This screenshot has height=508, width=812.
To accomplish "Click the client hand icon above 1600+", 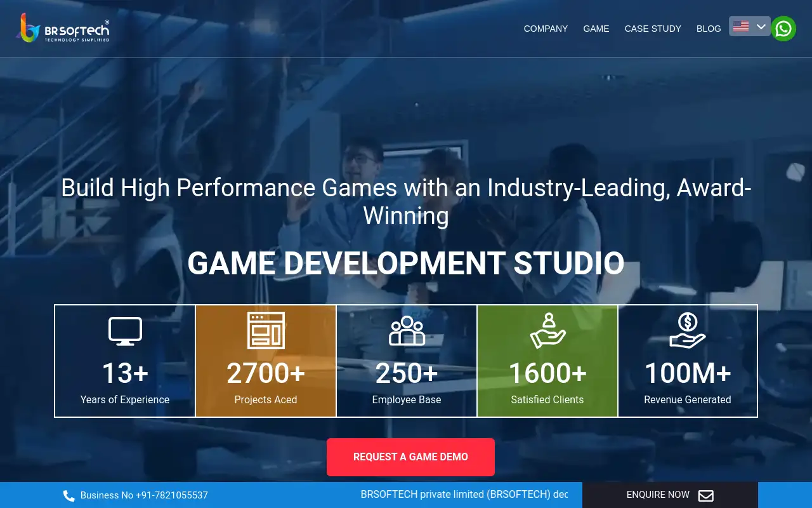I will click(x=547, y=331).
